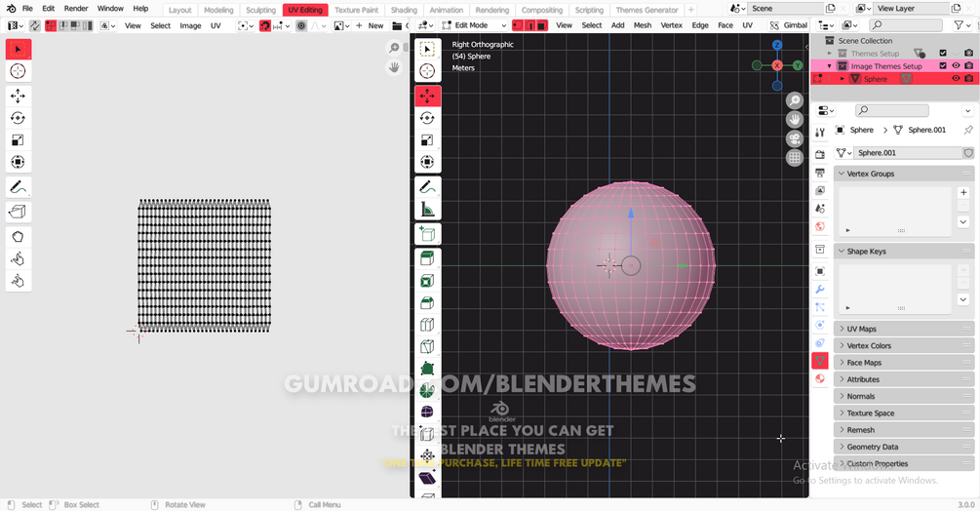The height and width of the screenshot is (511, 980).
Task: Collapse the Image Themes Setup collection
Action: [x=830, y=65]
